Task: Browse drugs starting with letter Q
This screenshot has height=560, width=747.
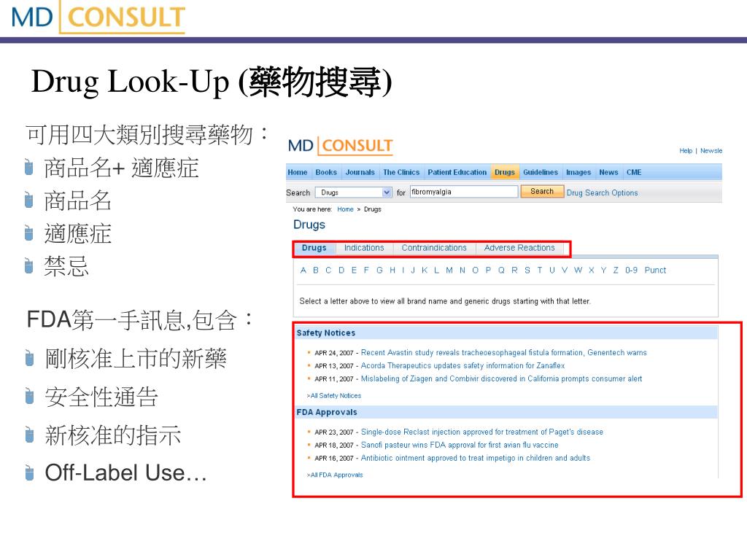Action: pos(501,271)
